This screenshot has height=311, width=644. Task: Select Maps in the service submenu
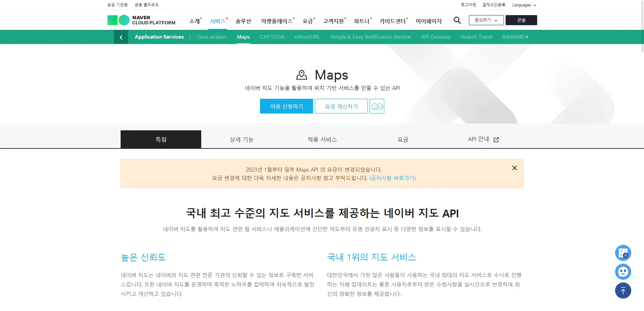coord(243,37)
